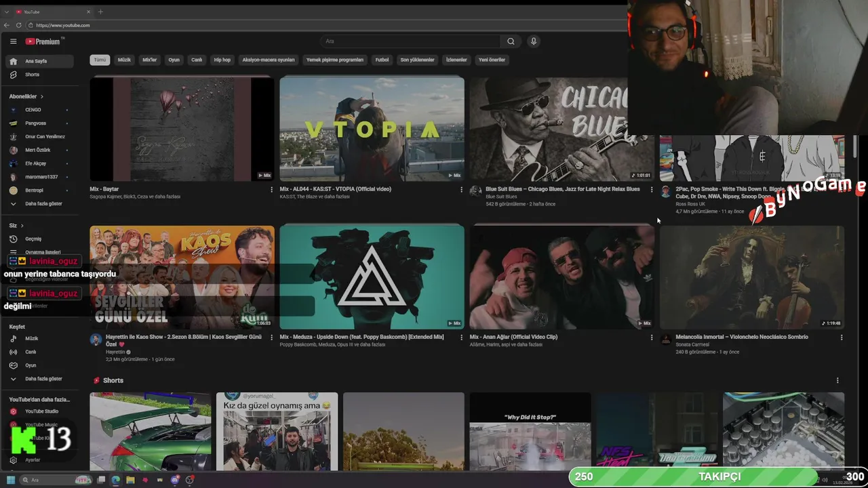Click the YouTube search input field
The height and width of the screenshot is (488, 868).
point(410,41)
